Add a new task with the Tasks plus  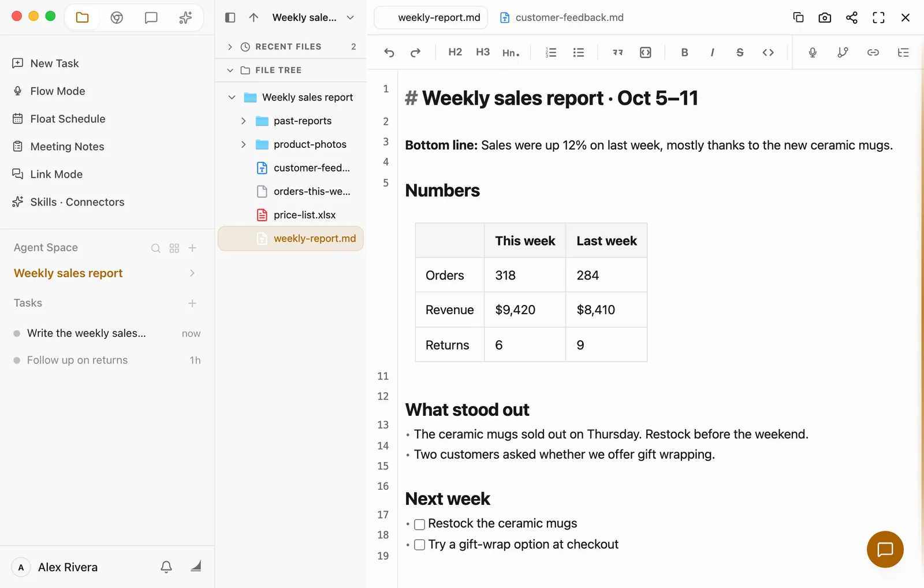pos(192,303)
